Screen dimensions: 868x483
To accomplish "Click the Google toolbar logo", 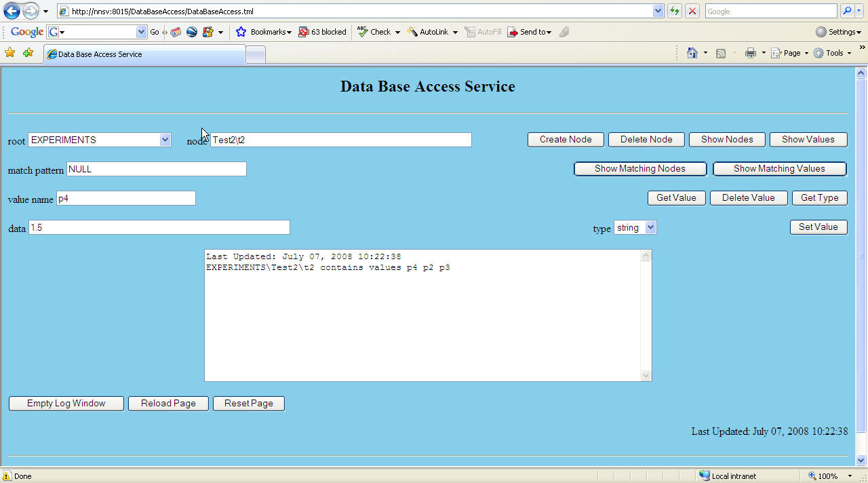I will point(27,32).
